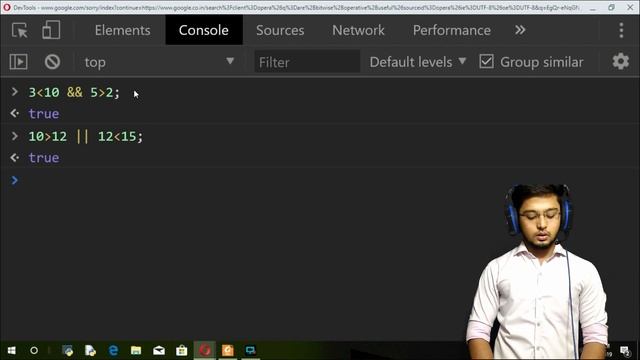Open console settings gear icon

(620, 61)
